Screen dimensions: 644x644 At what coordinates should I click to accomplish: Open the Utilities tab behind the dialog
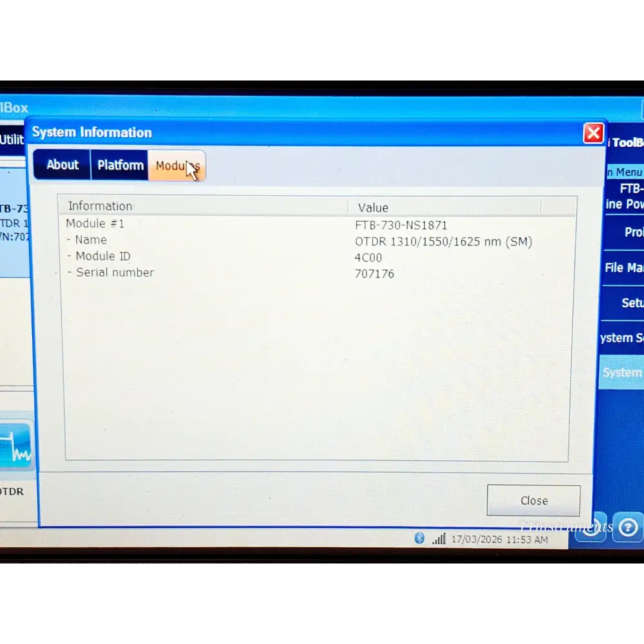(x=12, y=140)
